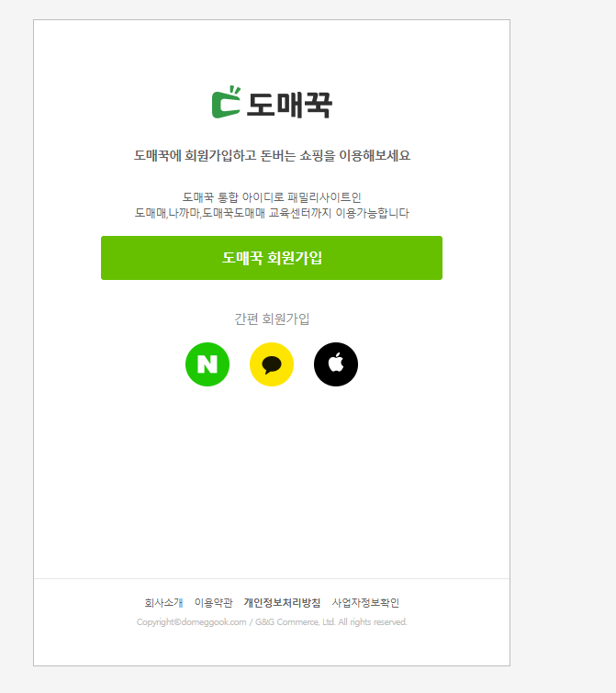Image resolution: width=616 pixels, height=693 pixels.
Task: Open the 이용약관 footer link
Action: coord(213,603)
